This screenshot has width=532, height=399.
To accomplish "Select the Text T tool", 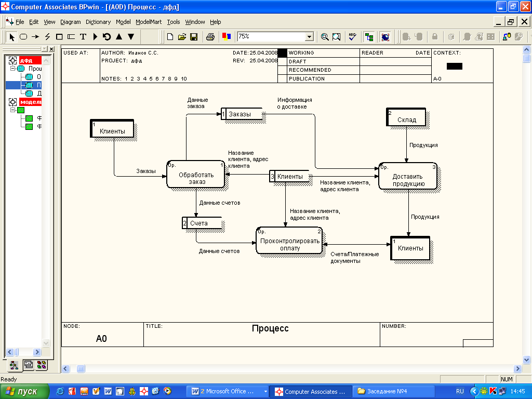I will tap(83, 37).
